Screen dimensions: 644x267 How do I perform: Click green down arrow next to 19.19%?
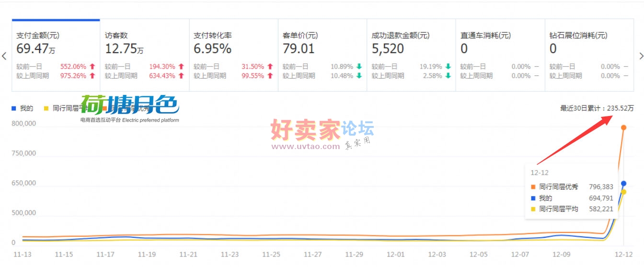[x=448, y=67]
